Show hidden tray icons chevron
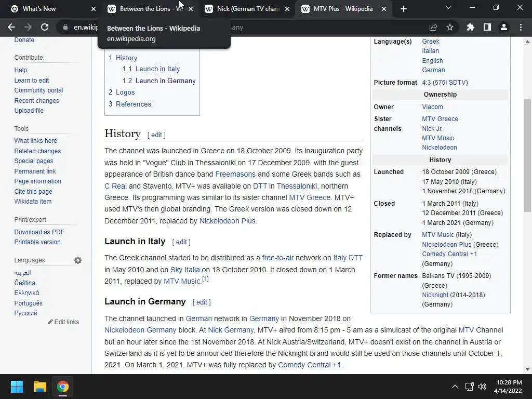Screen dimensions: 532x399 click(x=455, y=387)
